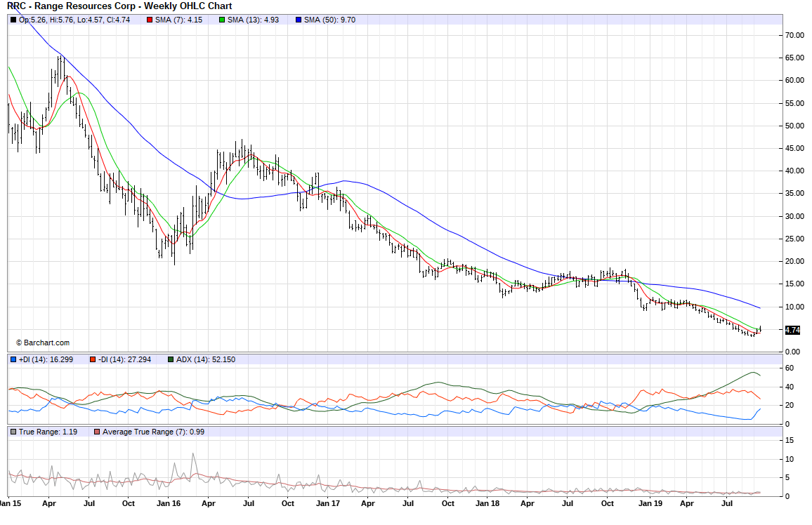Click the 65.00 price axis label

coord(795,58)
